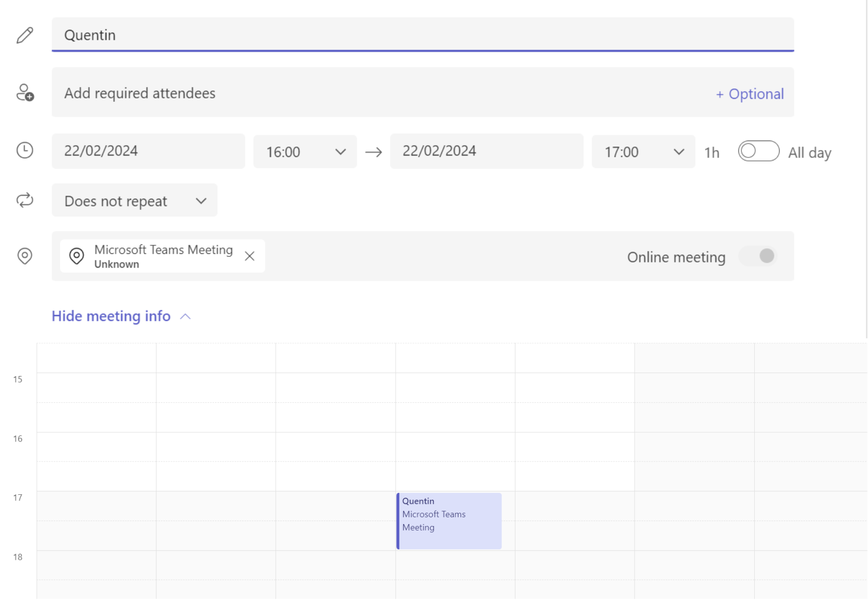The width and height of the screenshot is (868, 616).
Task: Open the 16:00 start time dropdown
Action: pyautogui.click(x=305, y=152)
